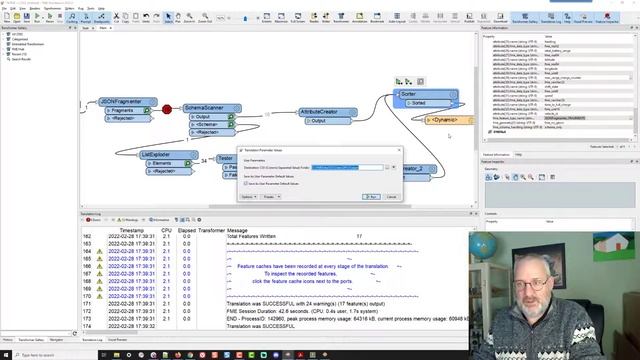Image resolution: width=640 pixels, height=360 pixels.
Task: Insert a Bookmark from the toolbar
Action: (x=377, y=17)
